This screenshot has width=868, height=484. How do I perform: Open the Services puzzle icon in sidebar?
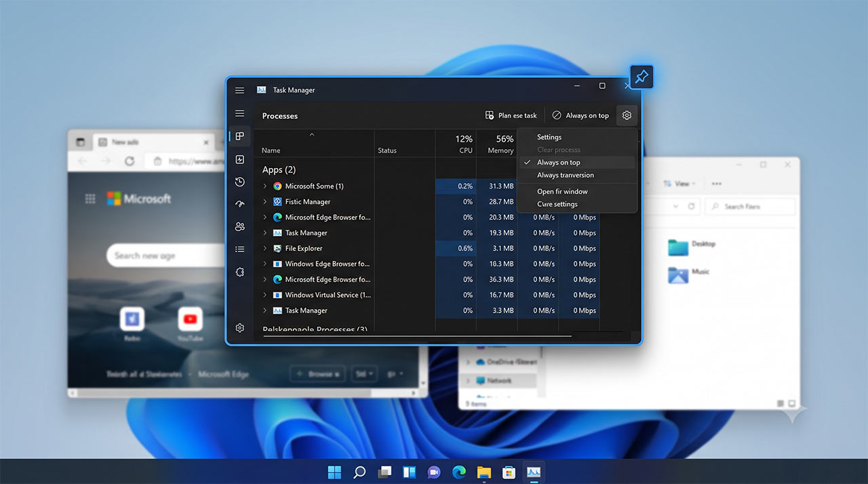(x=239, y=271)
